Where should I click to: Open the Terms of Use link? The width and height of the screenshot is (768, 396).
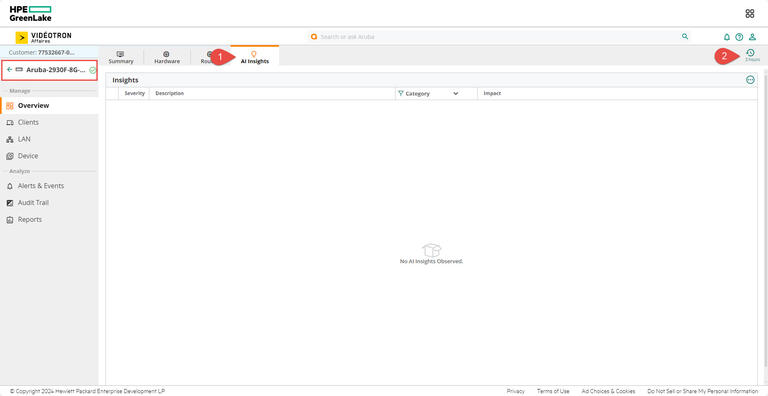click(553, 391)
